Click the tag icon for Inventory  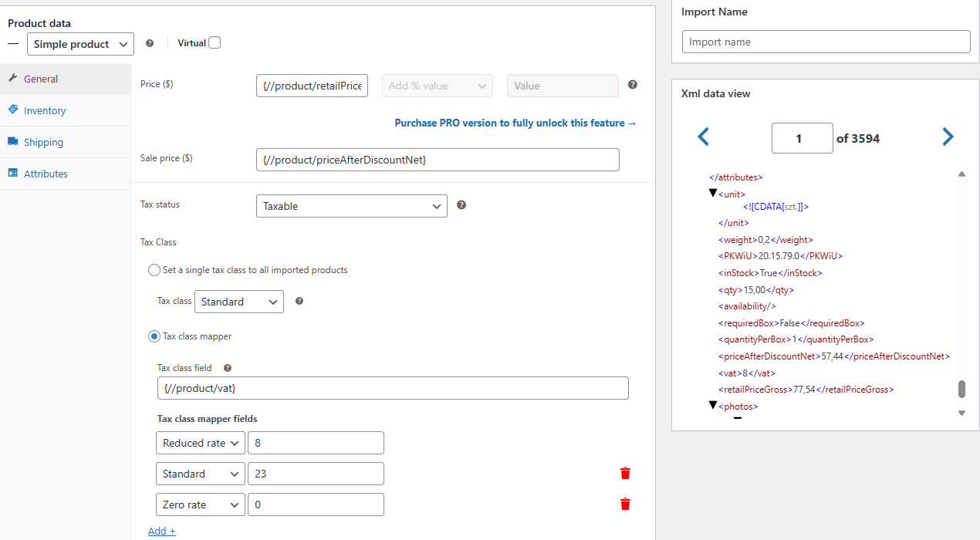click(x=13, y=110)
